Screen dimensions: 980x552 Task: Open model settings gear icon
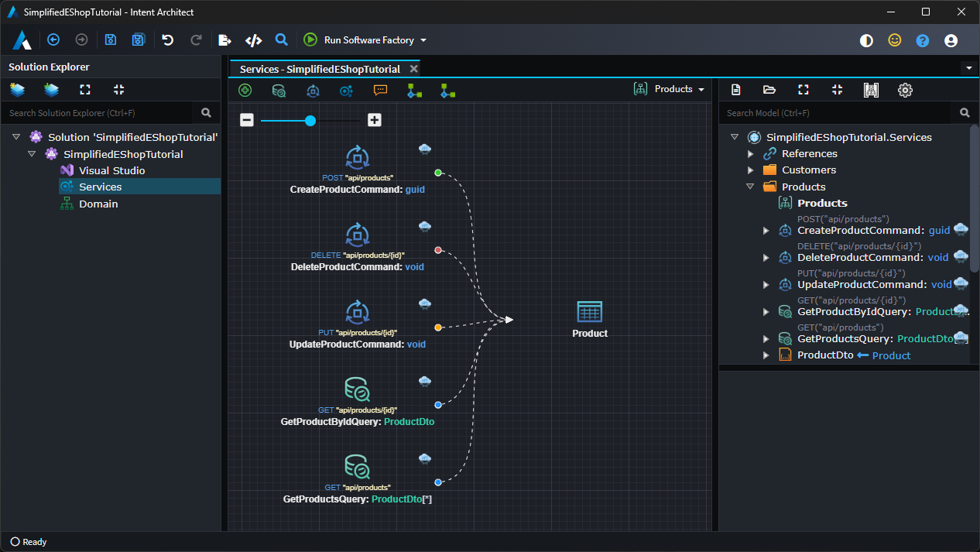905,90
